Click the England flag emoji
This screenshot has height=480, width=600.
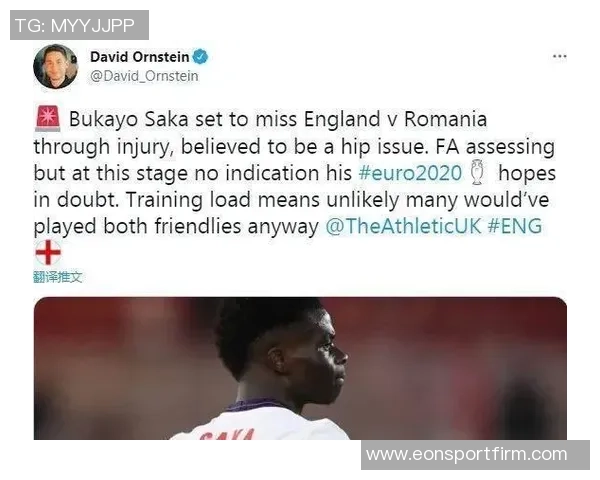(x=48, y=252)
